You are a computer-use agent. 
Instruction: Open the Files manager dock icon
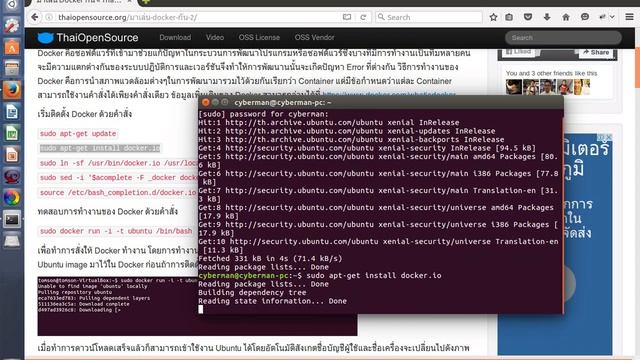tap(12, 69)
